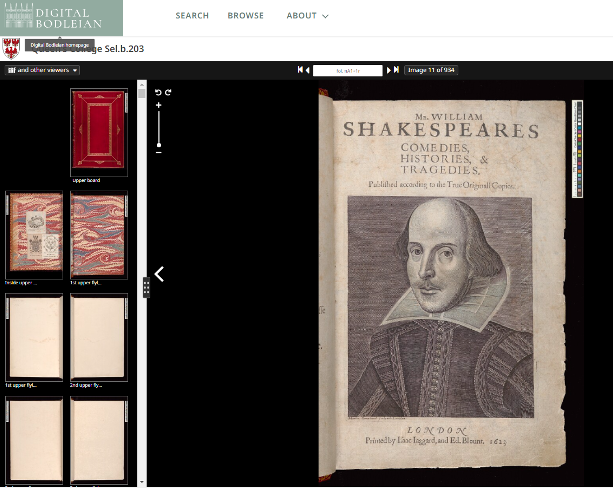The height and width of the screenshot is (488, 613).
Task: Click the 'Sel.b.203' shelfmark title text
Action: pos(124,49)
